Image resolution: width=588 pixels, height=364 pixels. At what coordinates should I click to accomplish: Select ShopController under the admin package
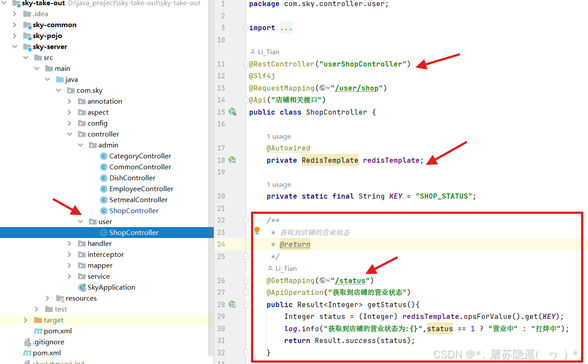(x=134, y=211)
